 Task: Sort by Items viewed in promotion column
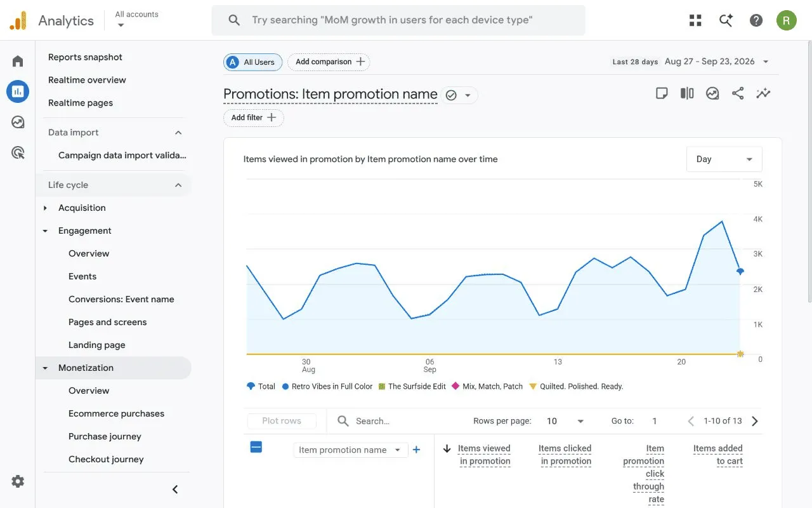click(484, 455)
